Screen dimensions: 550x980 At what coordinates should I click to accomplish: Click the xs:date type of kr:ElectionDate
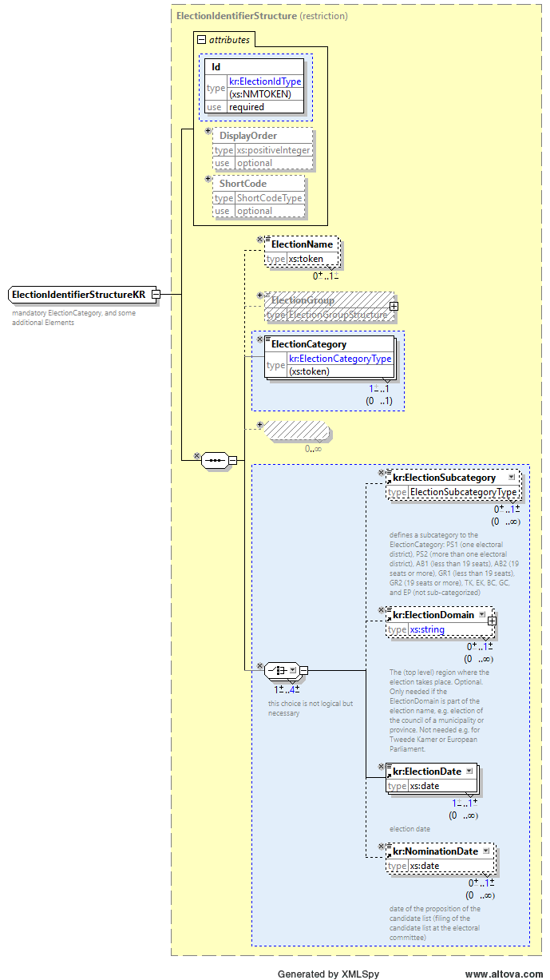tap(425, 786)
